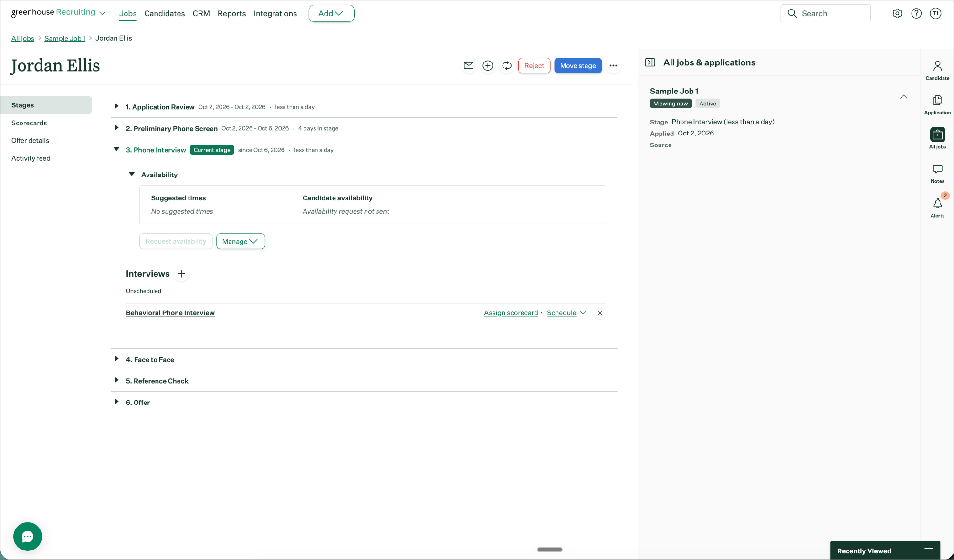Click the 3. Phone Interview stage title
954x560 pixels.
[x=156, y=150]
